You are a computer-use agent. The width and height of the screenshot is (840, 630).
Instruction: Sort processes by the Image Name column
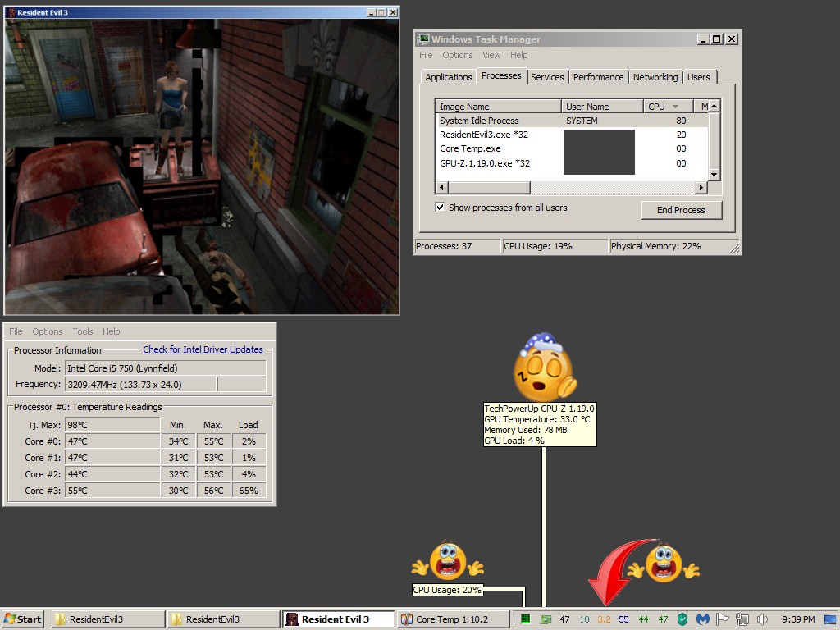click(498, 107)
